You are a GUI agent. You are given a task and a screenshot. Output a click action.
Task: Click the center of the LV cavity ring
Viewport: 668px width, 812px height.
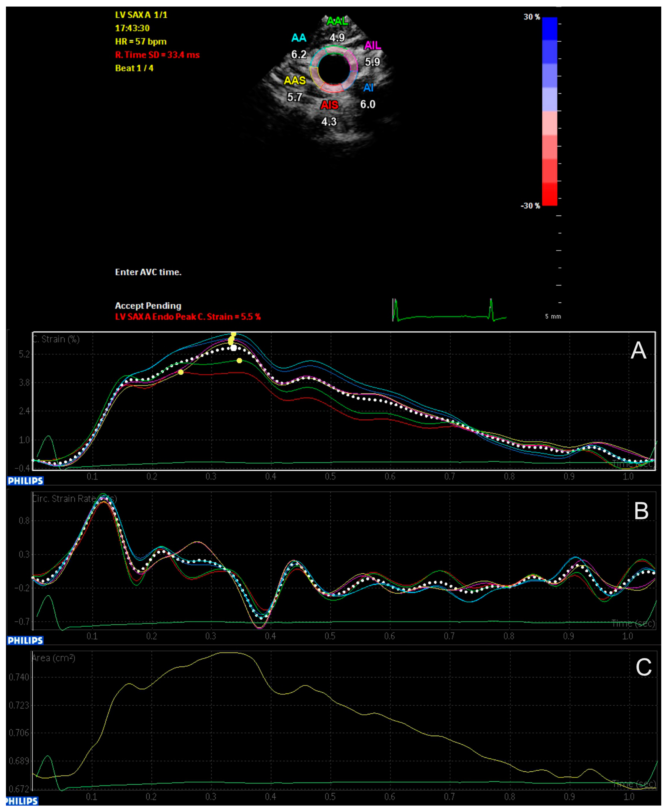point(334,69)
